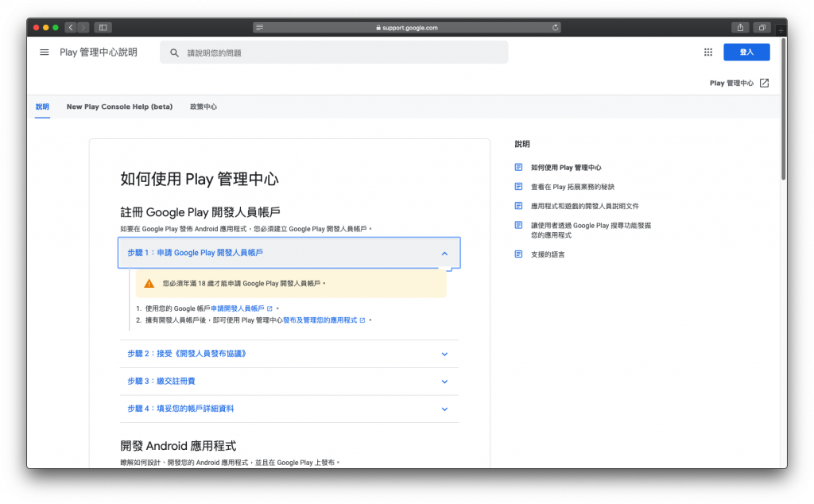This screenshot has width=814, height=504.
Task: Follow the 發布及管理您的應用程式 link
Action: (x=320, y=320)
